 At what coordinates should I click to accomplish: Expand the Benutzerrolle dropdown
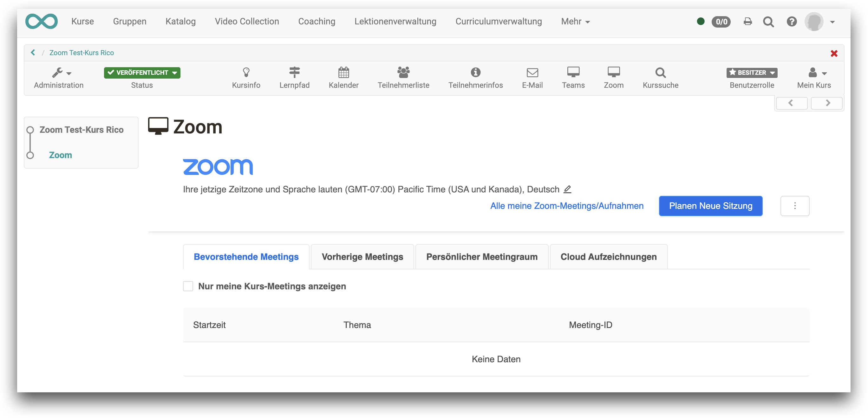(x=751, y=73)
